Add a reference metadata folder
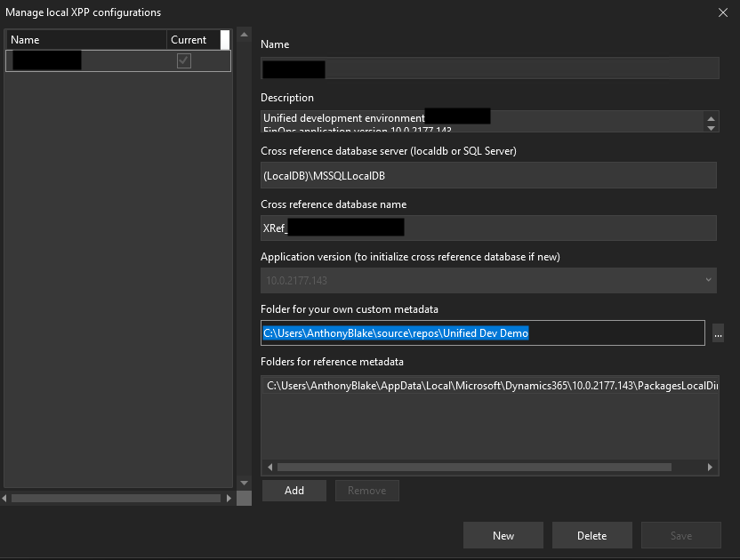 [294, 491]
